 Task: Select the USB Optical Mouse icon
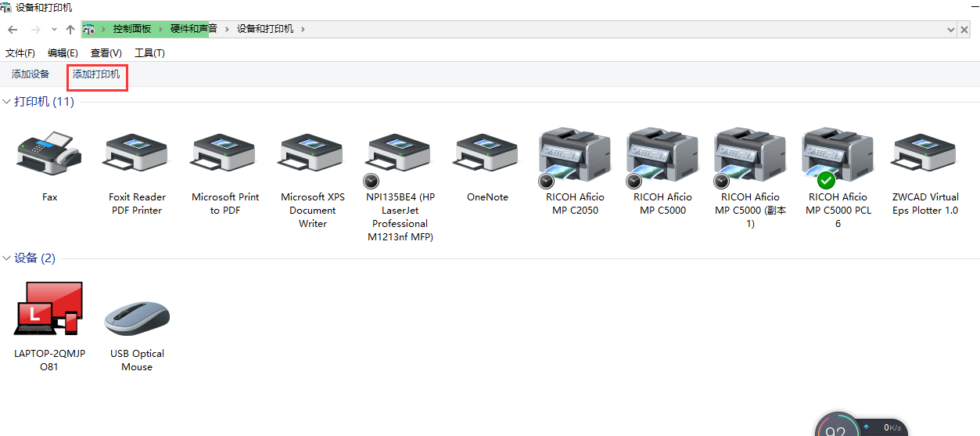coord(137,317)
